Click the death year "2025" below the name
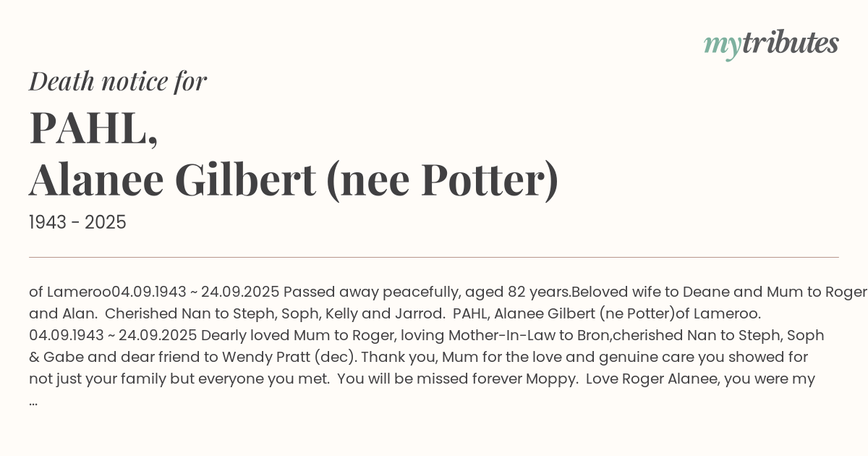This screenshot has height=456, width=868. (105, 223)
